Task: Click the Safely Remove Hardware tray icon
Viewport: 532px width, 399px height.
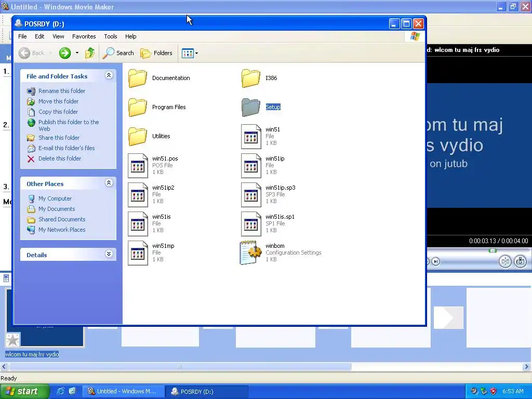Action: point(484,391)
